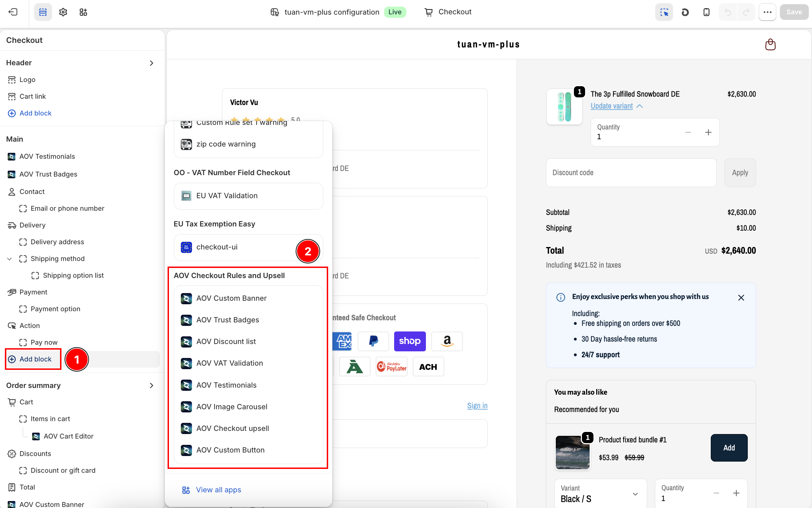Select AOV Custom Button block

point(248,450)
